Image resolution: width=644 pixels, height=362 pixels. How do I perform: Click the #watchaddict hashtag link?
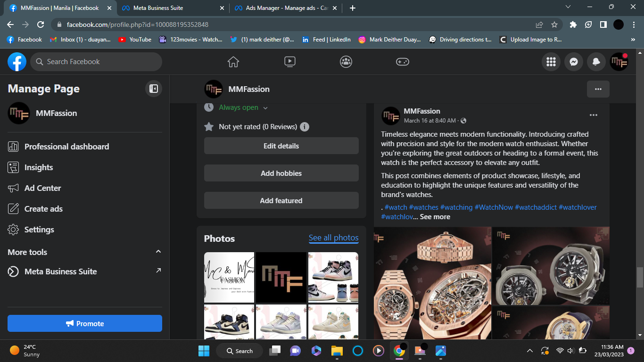[x=536, y=207]
